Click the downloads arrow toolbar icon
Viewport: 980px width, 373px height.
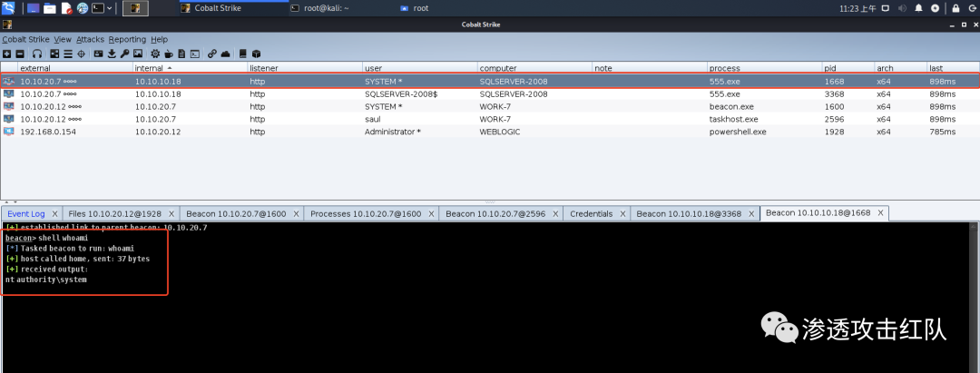point(112,54)
